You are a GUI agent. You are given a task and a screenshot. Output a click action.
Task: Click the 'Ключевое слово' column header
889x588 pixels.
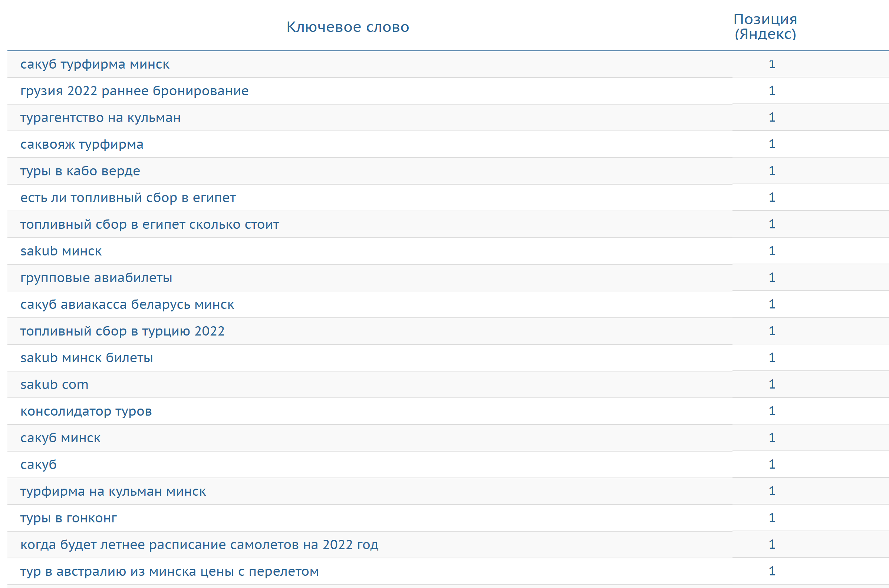(348, 27)
